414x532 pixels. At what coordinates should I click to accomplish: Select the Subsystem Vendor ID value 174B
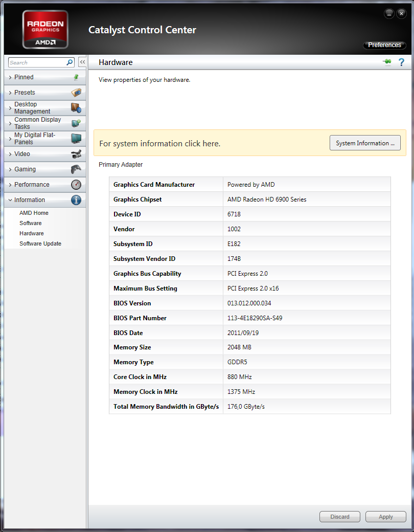point(234,258)
